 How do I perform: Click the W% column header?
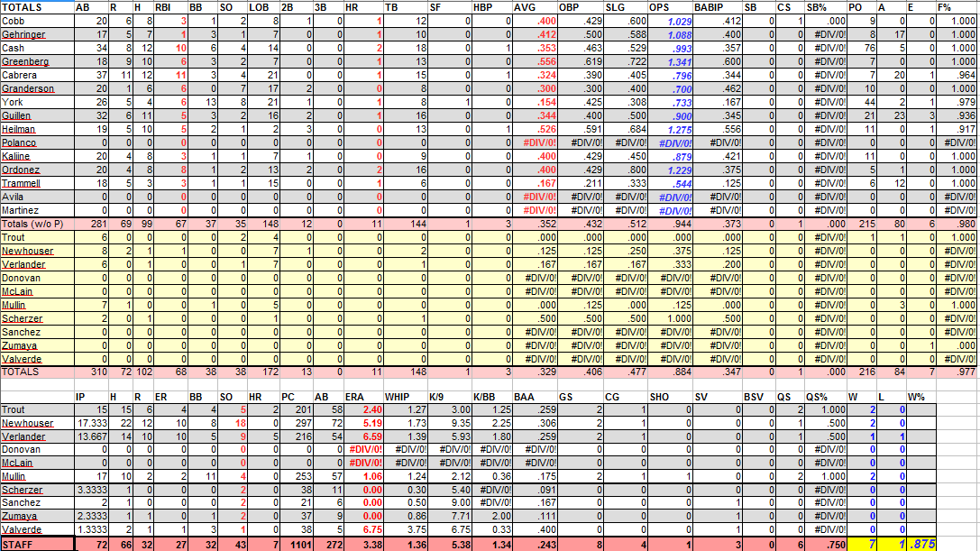pyautogui.click(x=921, y=397)
